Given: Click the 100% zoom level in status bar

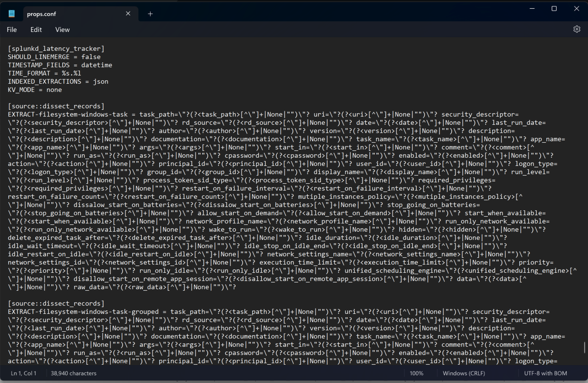Looking at the screenshot, I should [x=416, y=373].
